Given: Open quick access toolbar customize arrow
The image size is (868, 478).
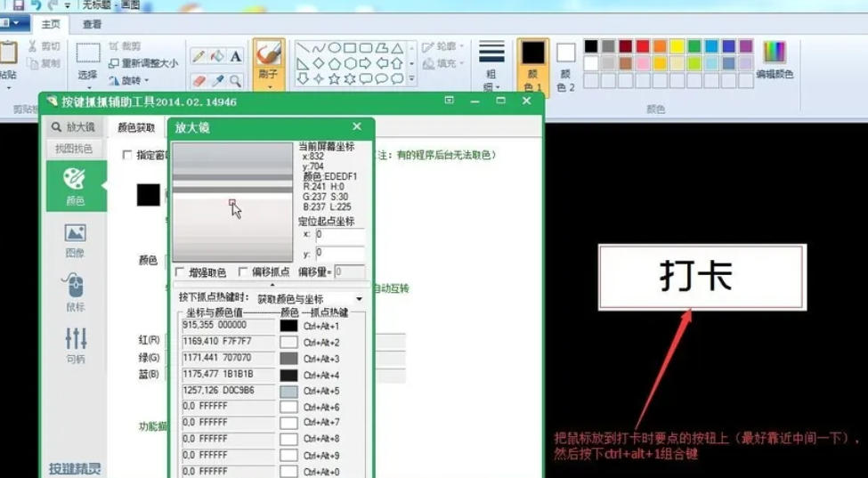Looking at the screenshot, I should (x=68, y=5).
